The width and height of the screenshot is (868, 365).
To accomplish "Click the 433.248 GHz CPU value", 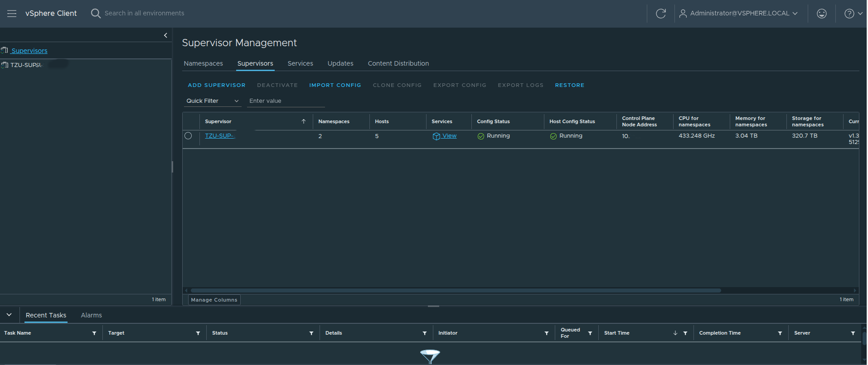I will [x=697, y=136].
